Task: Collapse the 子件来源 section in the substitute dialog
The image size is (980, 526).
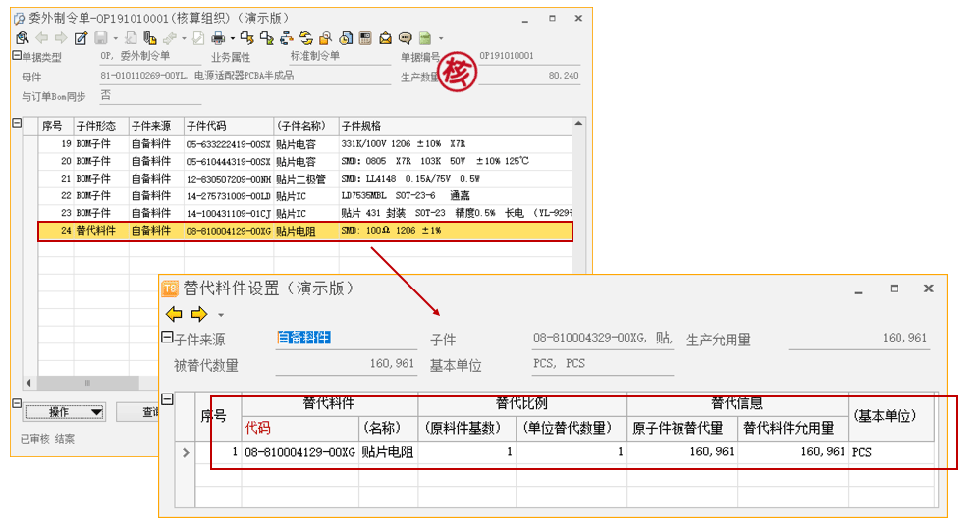Action: tap(166, 338)
